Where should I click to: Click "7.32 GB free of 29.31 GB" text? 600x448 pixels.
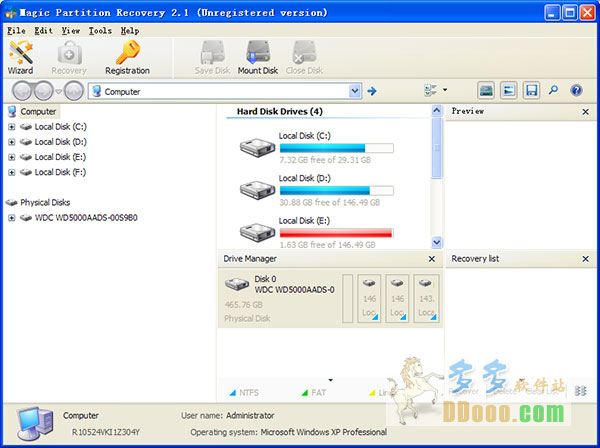point(325,160)
